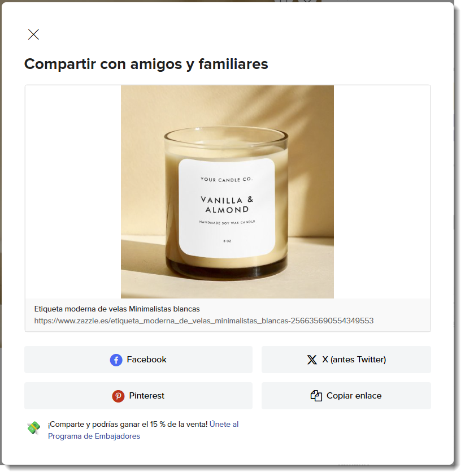Click the empty space left of the product photo
This screenshot has height=476, width=465.
tap(73, 192)
